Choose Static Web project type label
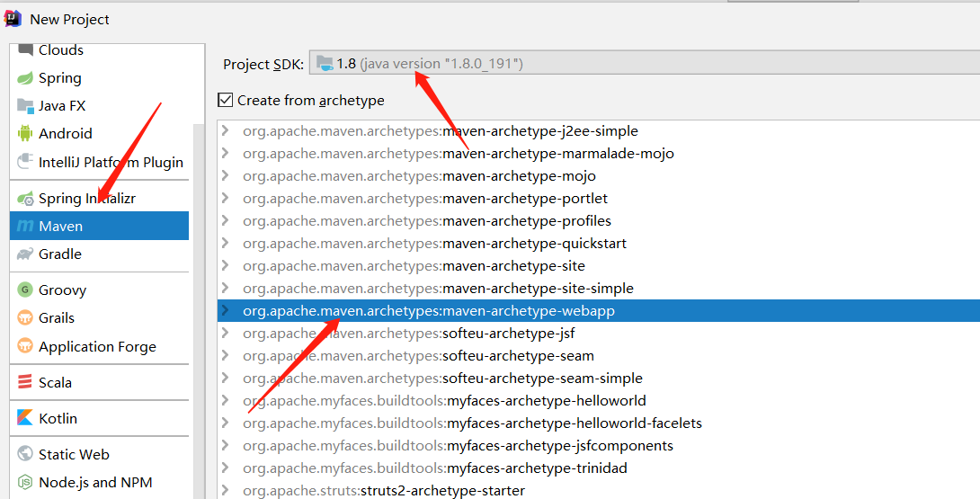The width and height of the screenshot is (980, 499). pyautogui.click(x=74, y=455)
